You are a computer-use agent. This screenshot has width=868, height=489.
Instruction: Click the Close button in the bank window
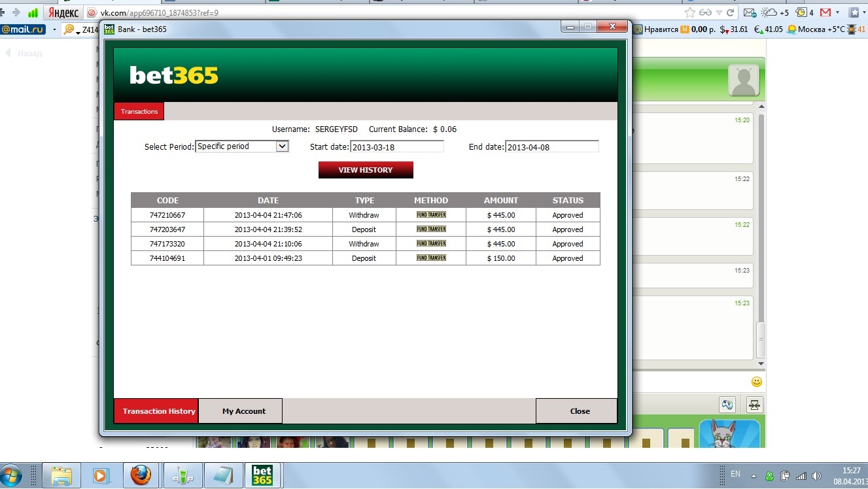point(576,411)
